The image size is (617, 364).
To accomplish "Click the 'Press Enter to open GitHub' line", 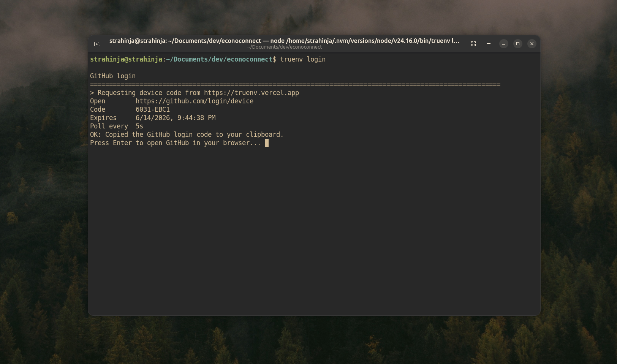I will (176, 143).
